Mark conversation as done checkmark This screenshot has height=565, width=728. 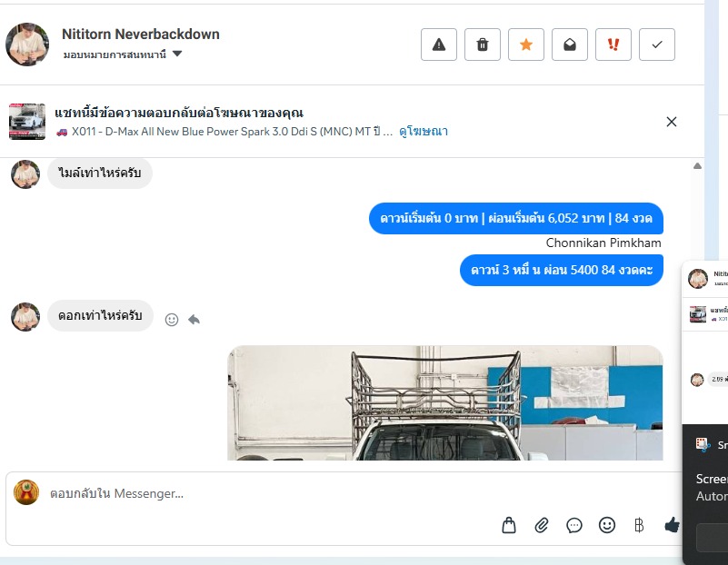click(x=657, y=45)
